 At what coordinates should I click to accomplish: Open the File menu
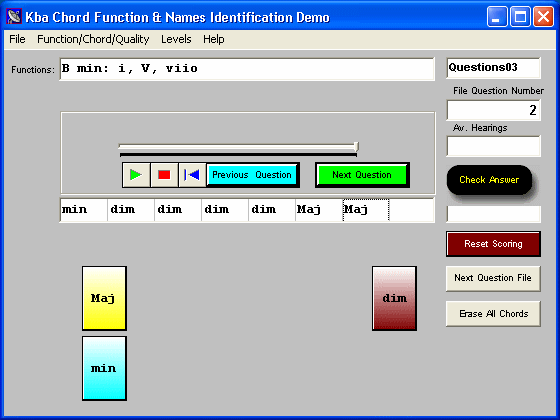pos(17,39)
